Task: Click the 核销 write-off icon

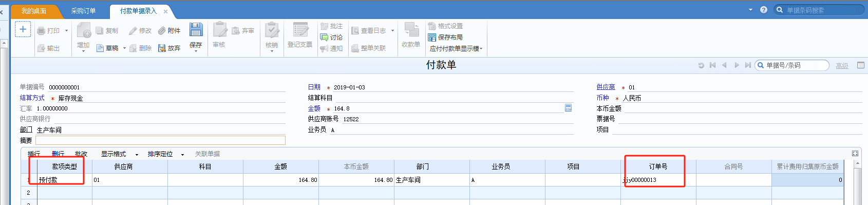Action: (272, 30)
